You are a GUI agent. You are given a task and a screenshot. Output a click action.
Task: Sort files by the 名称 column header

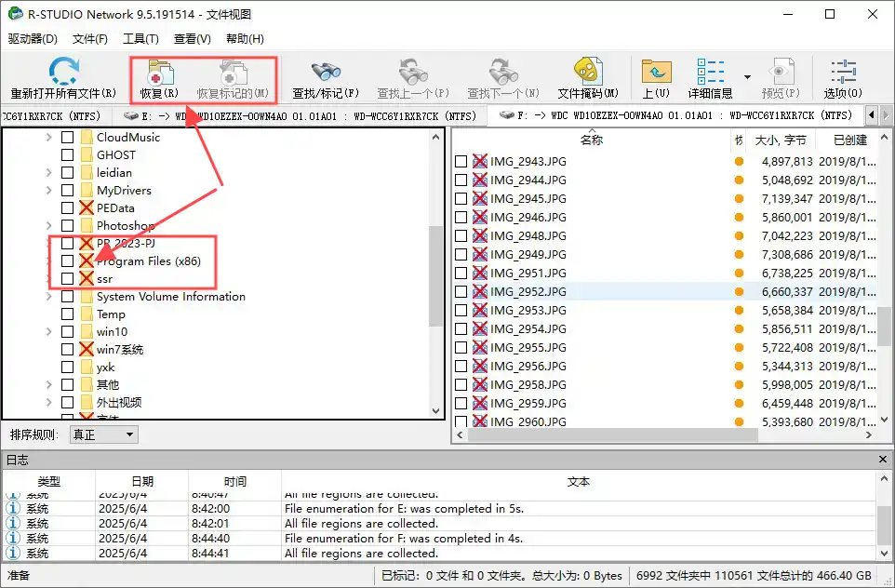(591, 140)
